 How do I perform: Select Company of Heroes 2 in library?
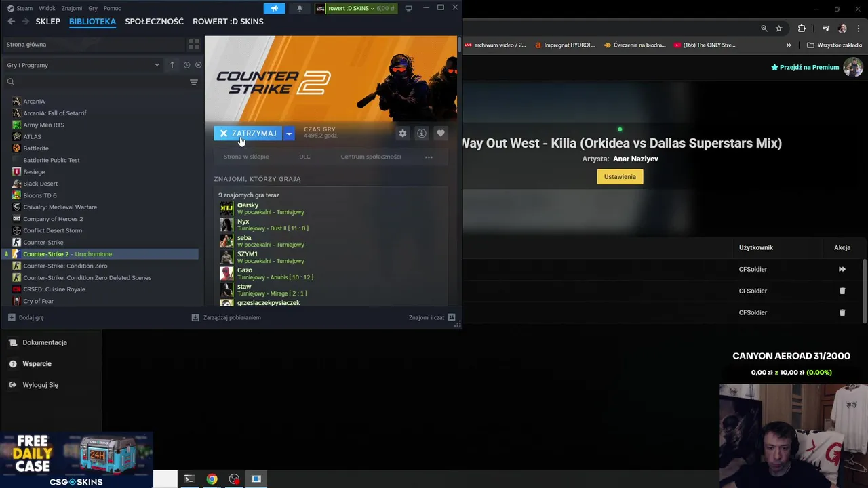click(x=53, y=219)
